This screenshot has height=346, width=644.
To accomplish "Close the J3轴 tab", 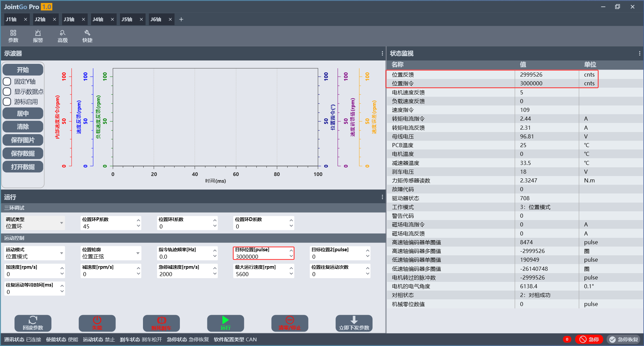I will tap(83, 19).
